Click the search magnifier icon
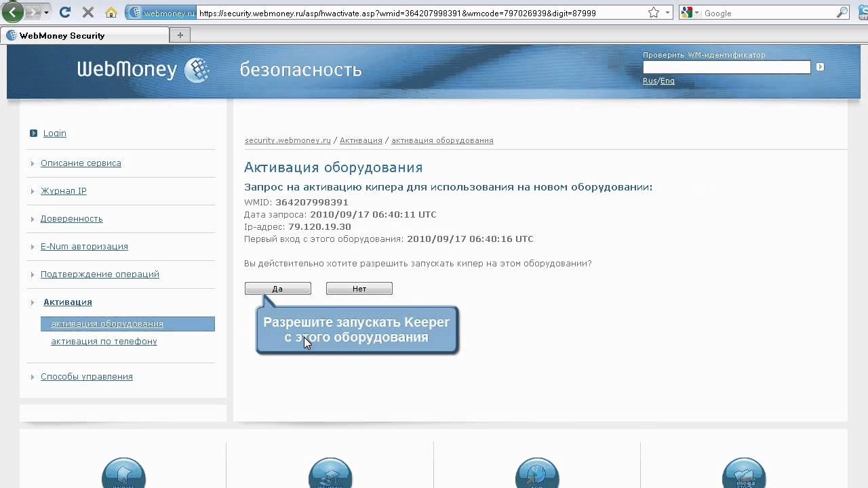Viewport: 868px width, 488px height. tap(842, 13)
